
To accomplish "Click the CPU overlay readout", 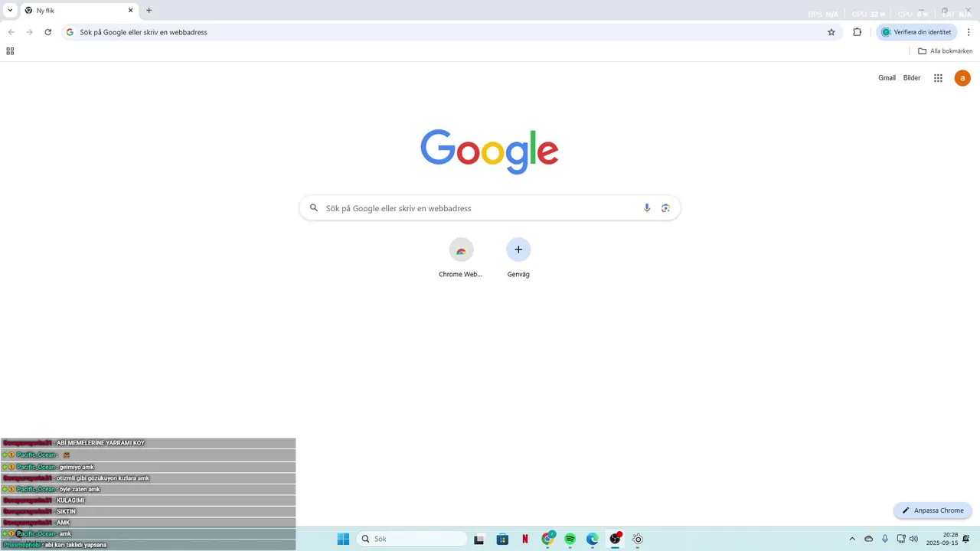I will coord(913,15).
